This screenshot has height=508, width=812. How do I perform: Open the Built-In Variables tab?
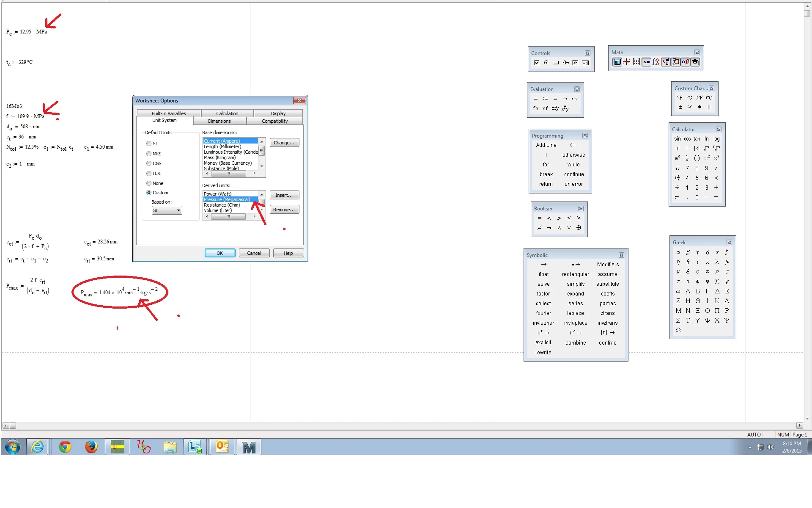pos(169,113)
